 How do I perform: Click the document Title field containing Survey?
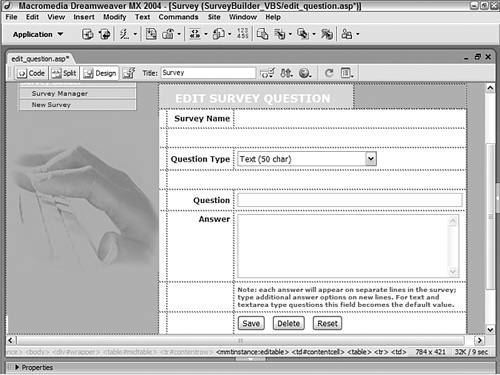pyautogui.click(x=208, y=73)
